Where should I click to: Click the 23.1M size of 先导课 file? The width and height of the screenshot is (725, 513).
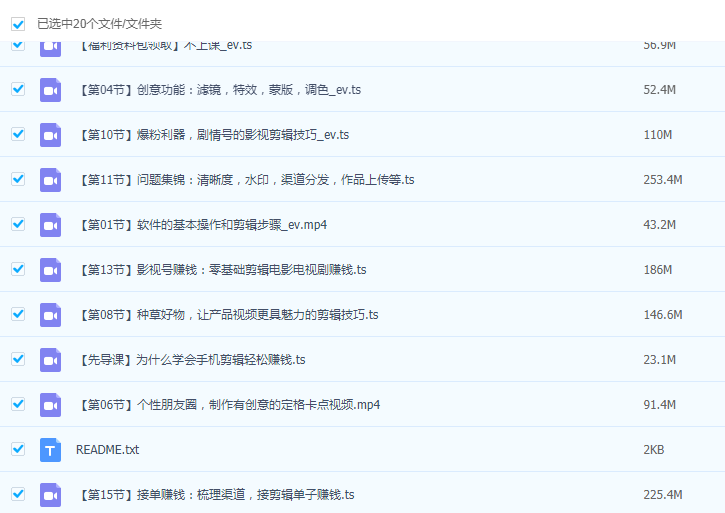pyautogui.click(x=659, y=359)
